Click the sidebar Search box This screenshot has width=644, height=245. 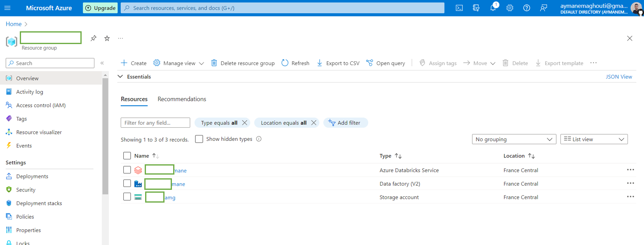[50, 63]
